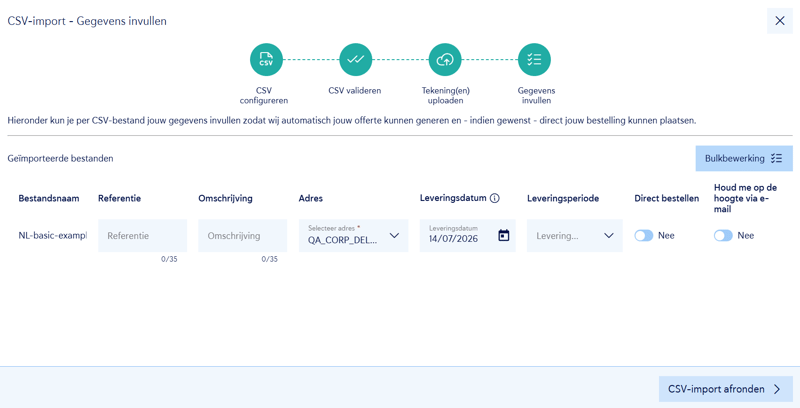Image resolution: width=800 pixels, height=408 pixels.
Task: Click the info icon beside Leveringsdatum header
Action: pos(494,198)
